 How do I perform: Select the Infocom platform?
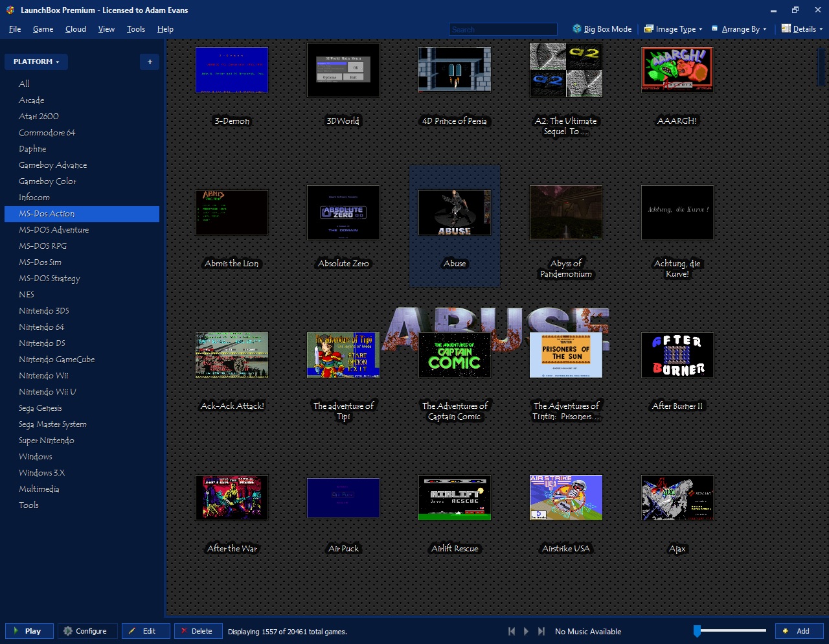pyautogui.click(x=82, y=197)
